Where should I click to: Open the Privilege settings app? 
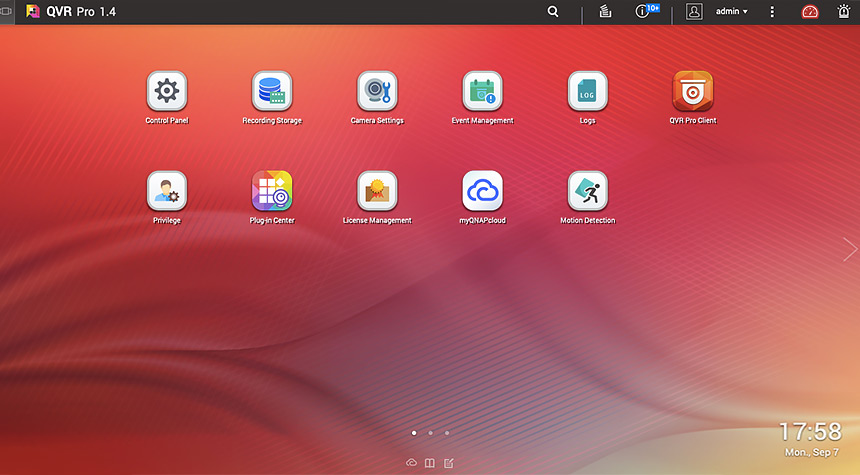pos(167,191)
